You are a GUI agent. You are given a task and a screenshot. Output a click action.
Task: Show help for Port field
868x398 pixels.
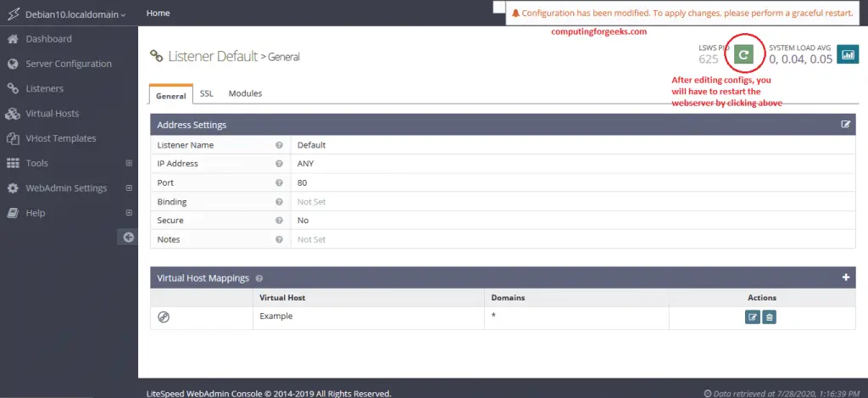click(x=280, y=183)
